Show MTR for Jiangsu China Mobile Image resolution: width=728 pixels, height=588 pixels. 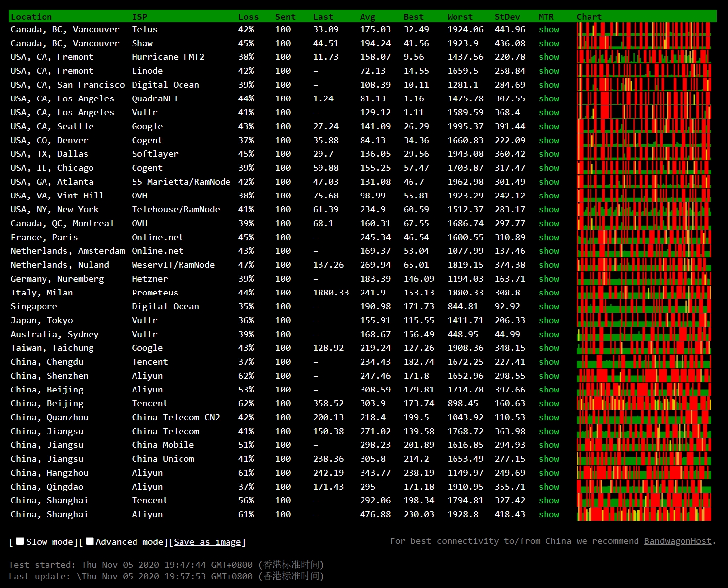pyautogui.click(x=549, y=445)
